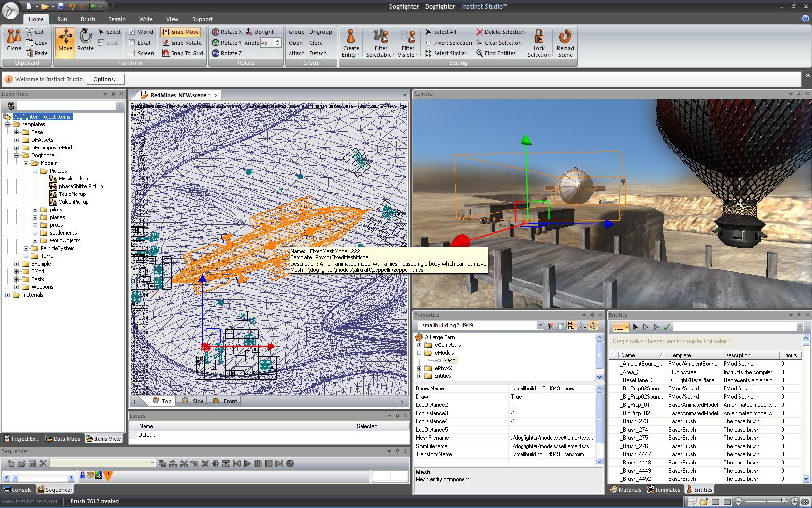Open the Terrain ribbon tab
This screenshot has height=508, width=812.
point(117,19)
